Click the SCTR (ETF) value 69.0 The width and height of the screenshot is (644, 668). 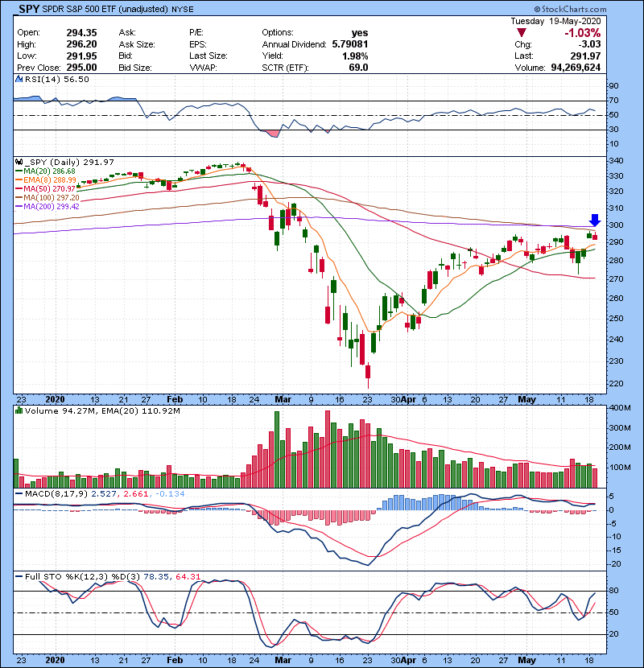(x=358, y=68)
